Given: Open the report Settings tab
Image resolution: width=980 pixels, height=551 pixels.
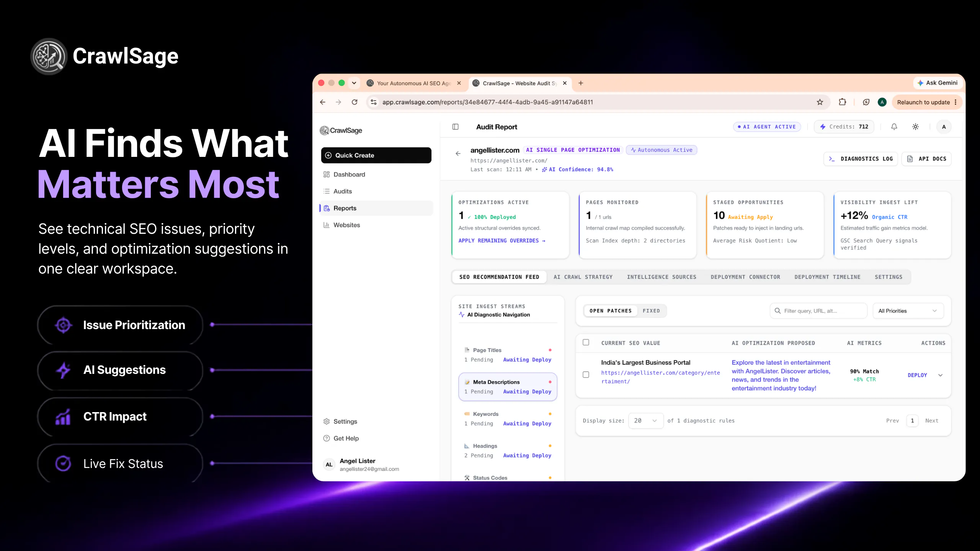Looking at the screenshot, I should (x=889, y=277).
